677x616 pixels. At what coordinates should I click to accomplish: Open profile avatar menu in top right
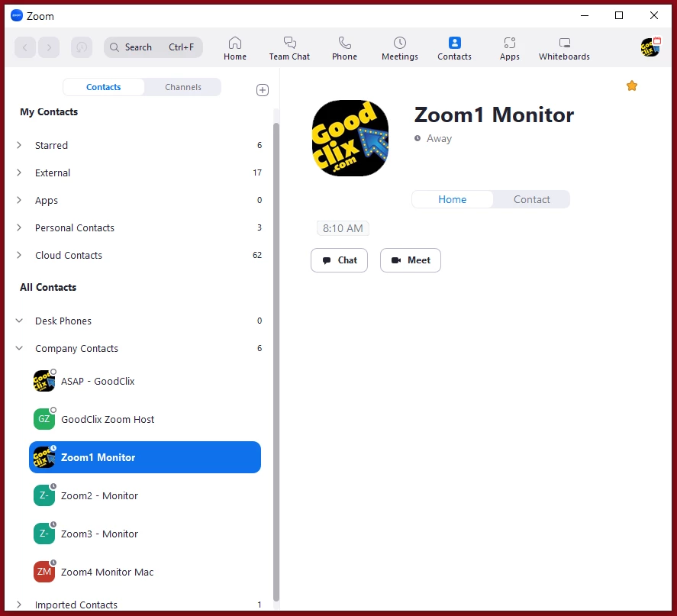pyautogui.click(x=650, y=47)
